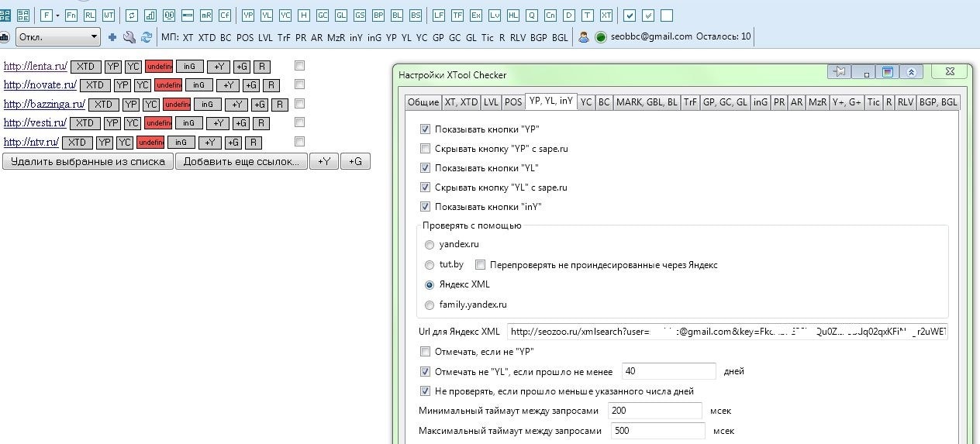This screenshot has width=980, height=444.
Task: Click the user profile icon near email
Action: (584, 36)
